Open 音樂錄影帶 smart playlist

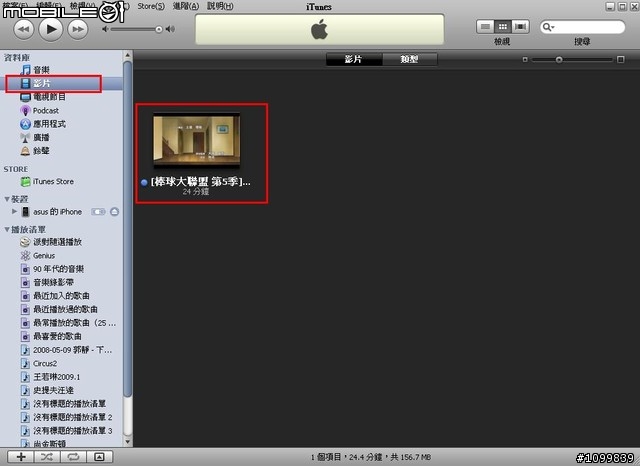[47, 282]
